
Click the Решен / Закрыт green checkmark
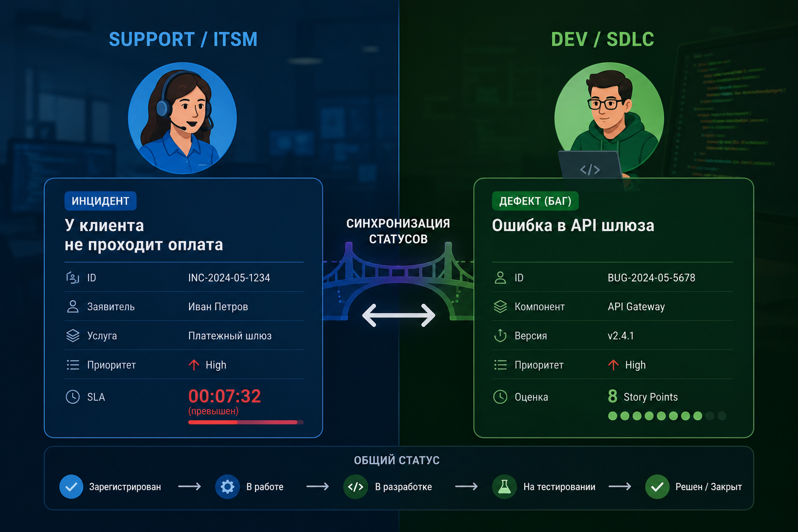point(657,487)
